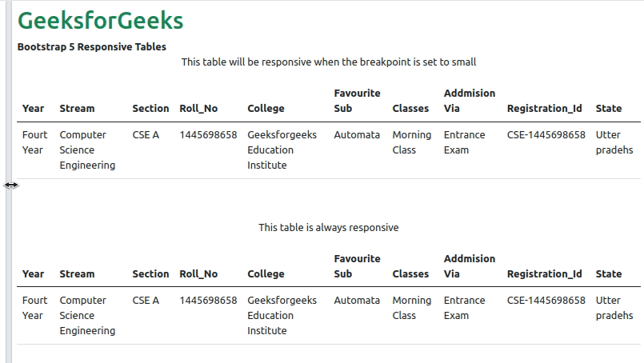Click 'Section' header in the second table
Image resolution: width=644 pixels, height=363 pixels.
click(150, 274)
